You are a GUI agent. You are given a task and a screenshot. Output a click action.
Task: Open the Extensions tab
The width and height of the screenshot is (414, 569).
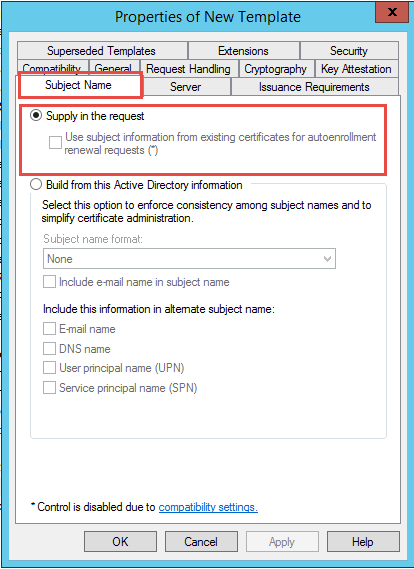coord(243,50)
